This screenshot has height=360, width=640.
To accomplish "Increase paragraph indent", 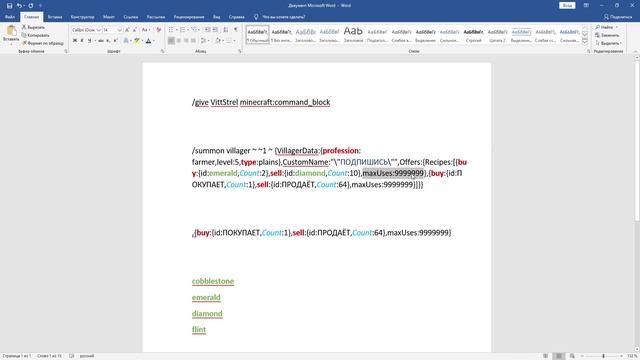I will [x=215, y=30].
